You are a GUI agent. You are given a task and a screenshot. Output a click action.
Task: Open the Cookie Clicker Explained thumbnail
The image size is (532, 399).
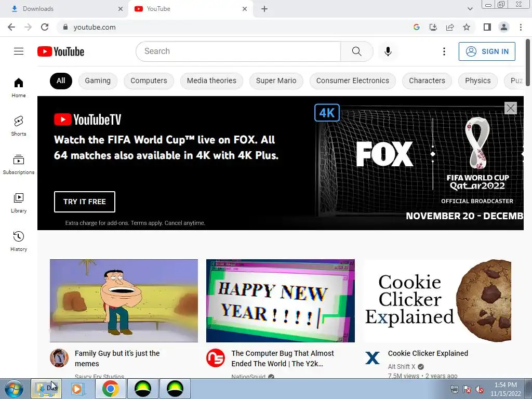point(437,301)
